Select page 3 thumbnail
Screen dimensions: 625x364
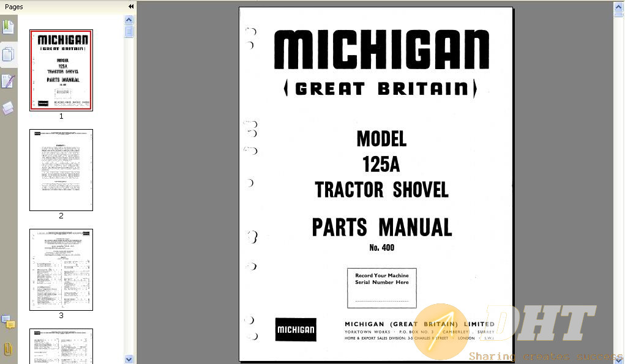pos(61,270)
